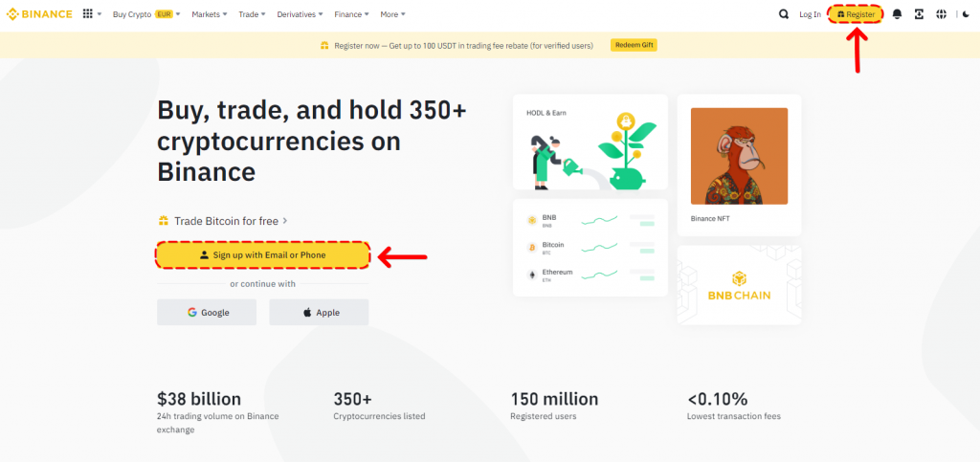This screenshot has height=462, width=980.
Task: Expand the Finance dropdown
Action: click(x=351, y=14)
